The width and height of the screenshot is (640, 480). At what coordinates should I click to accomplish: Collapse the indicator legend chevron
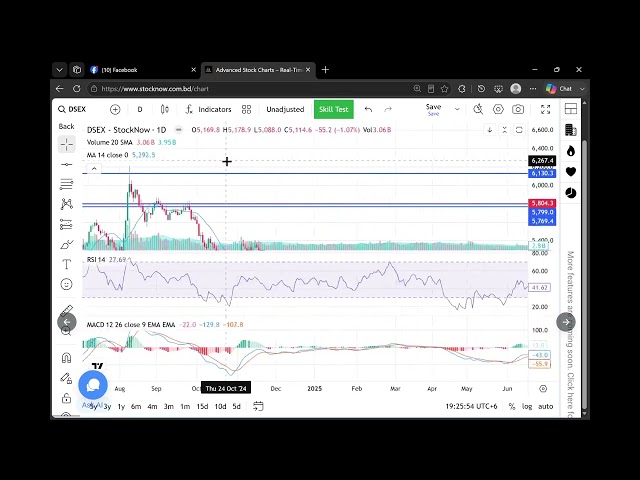(x=94, y=169)
